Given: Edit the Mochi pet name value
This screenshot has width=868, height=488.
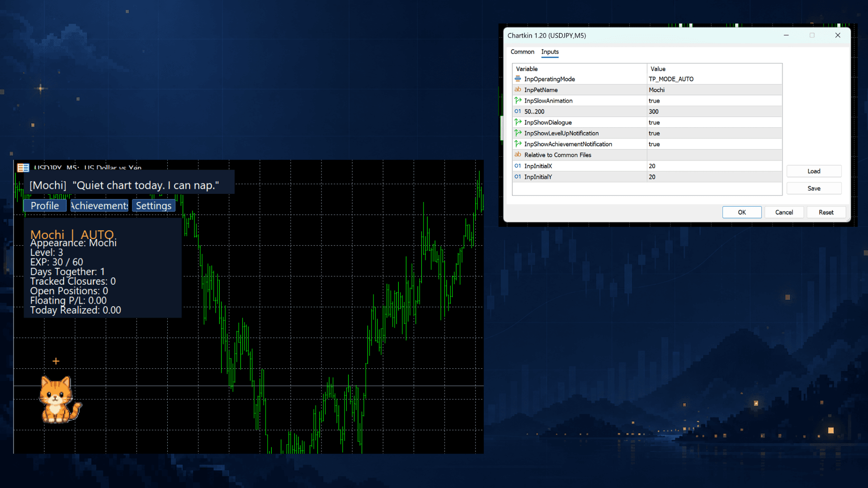Looking at the screenshot, I should tap(714, 90).
